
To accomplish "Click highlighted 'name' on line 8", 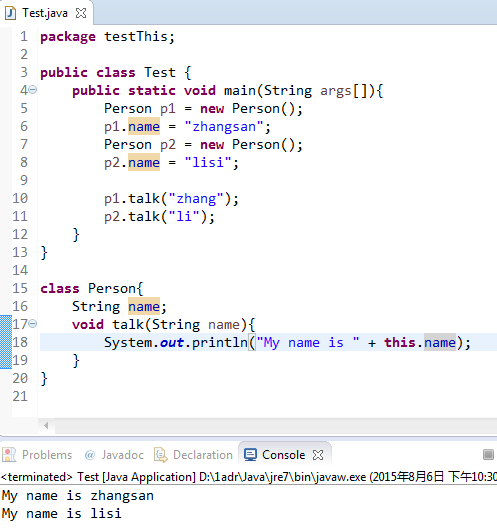I will (144, 163).
